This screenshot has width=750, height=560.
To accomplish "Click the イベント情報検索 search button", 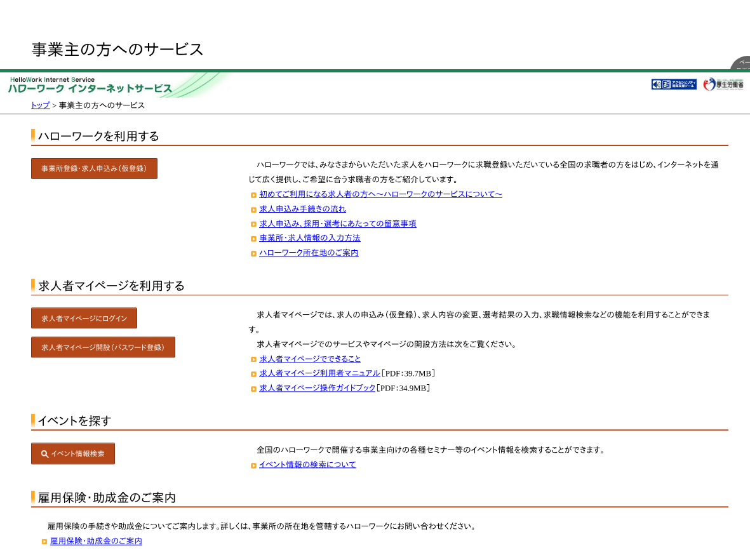I will pos(72,453).
